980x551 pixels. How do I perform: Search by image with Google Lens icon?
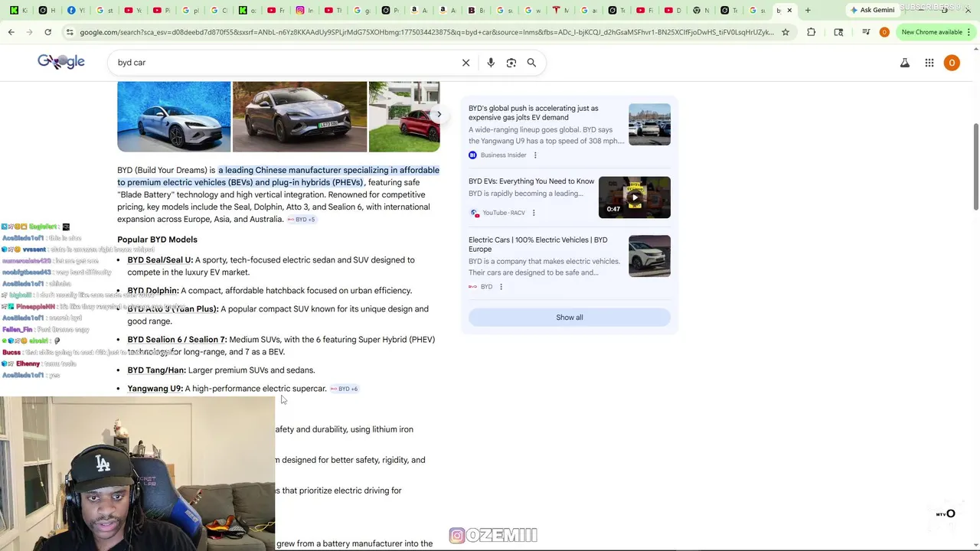511,63
